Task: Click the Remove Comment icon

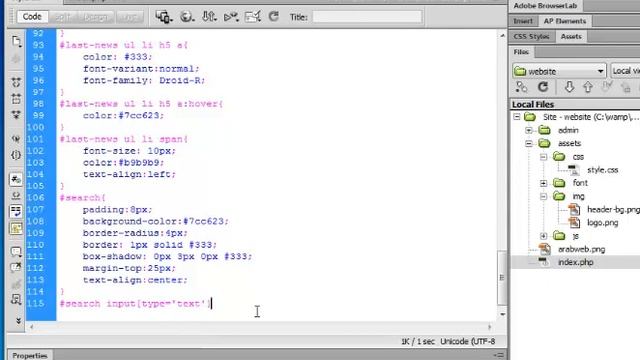Action: coord(16,268)
